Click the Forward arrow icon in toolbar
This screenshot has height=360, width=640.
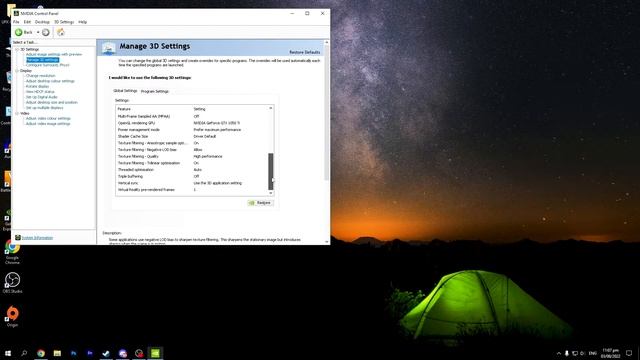[x=46, y=32]
